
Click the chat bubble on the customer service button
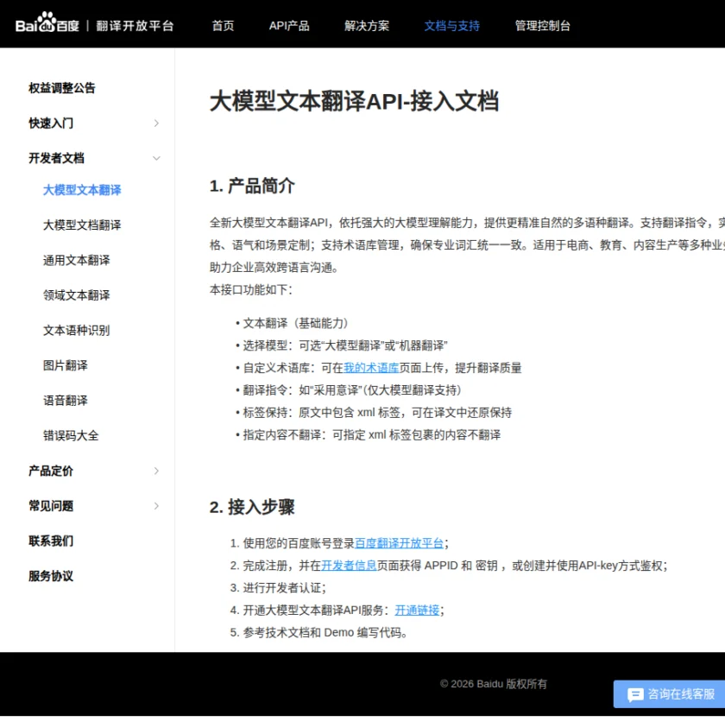click(x=634, y=693)
